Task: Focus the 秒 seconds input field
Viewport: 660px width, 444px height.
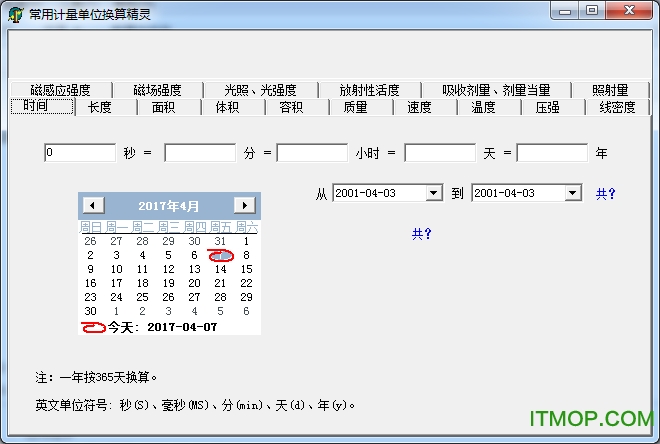Action: coord(80,152)
